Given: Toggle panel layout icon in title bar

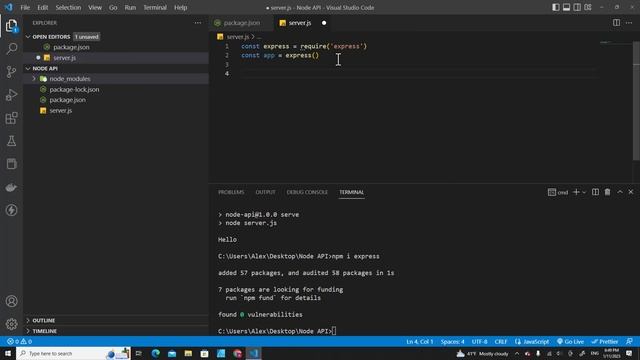Looking at the screenshot, I should click(x=567, y=7).
